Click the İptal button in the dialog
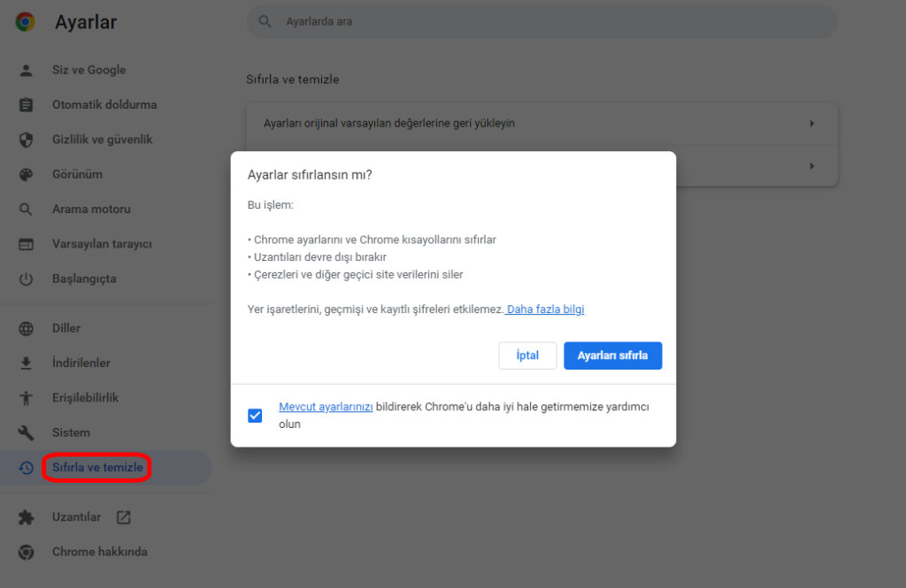 point(527,355)
